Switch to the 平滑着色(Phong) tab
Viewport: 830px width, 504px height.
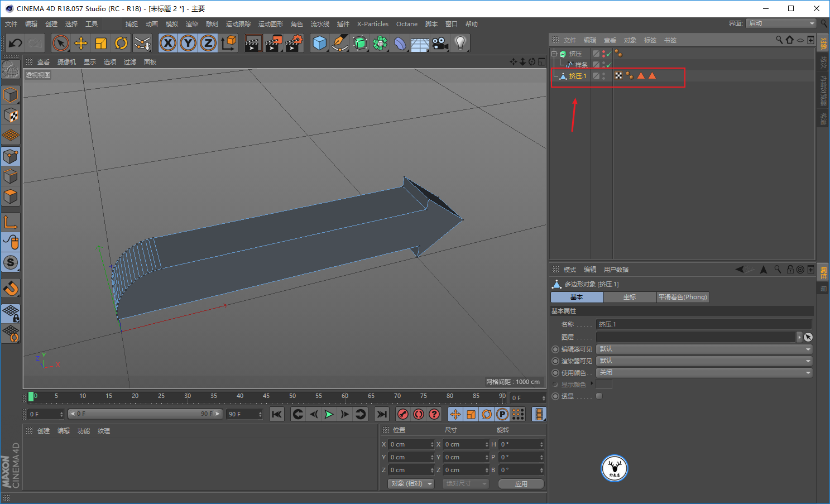click(683, 297)
